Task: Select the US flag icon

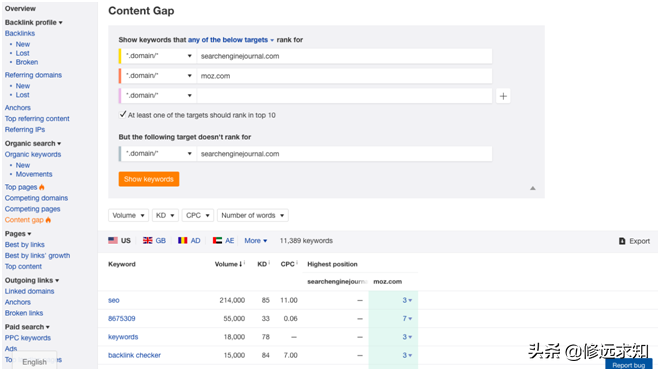Action: [x=113, y=240]
